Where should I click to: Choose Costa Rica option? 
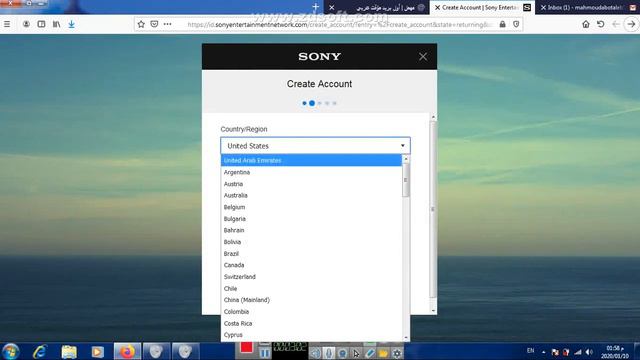tap(311, 324)
